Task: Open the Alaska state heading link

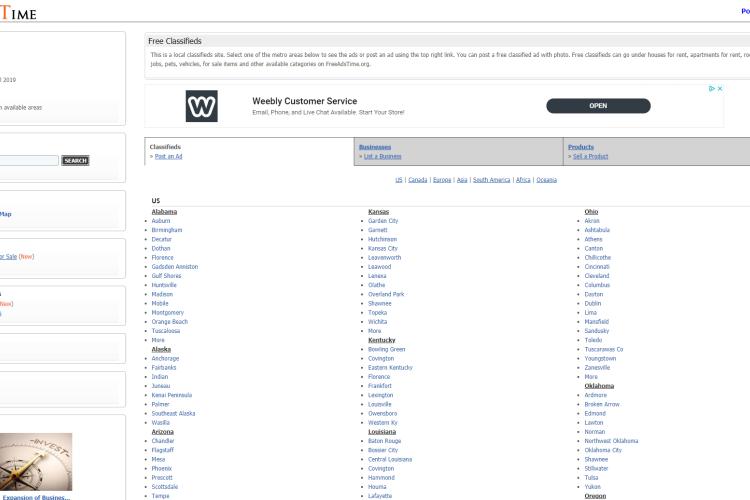Action: (161, 349)
